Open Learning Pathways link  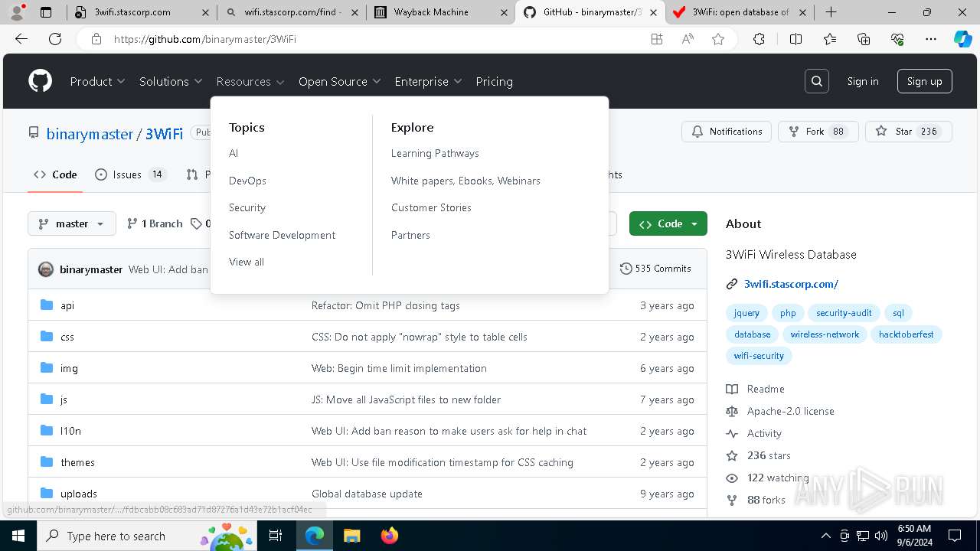click(x=435, y=153)
